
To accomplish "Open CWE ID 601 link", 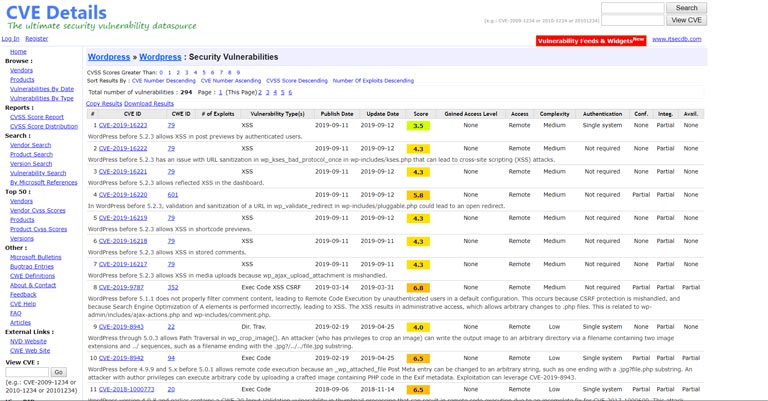I will pos(173,195).
